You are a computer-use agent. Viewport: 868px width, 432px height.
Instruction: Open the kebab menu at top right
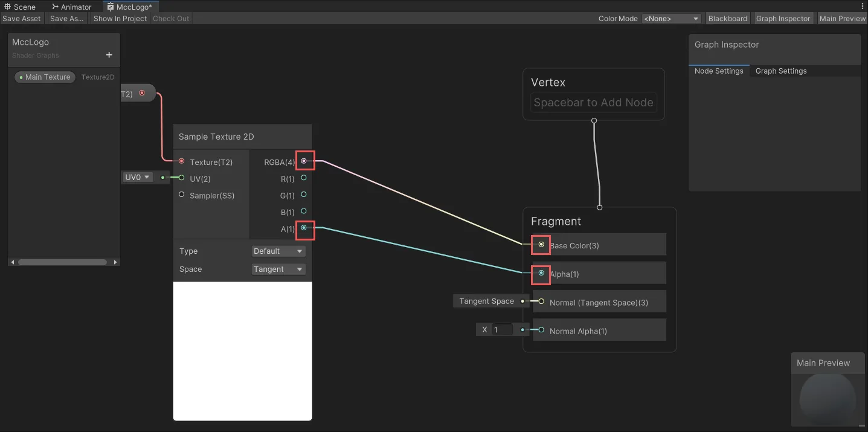pyautogui.click(x=863, y=7)
